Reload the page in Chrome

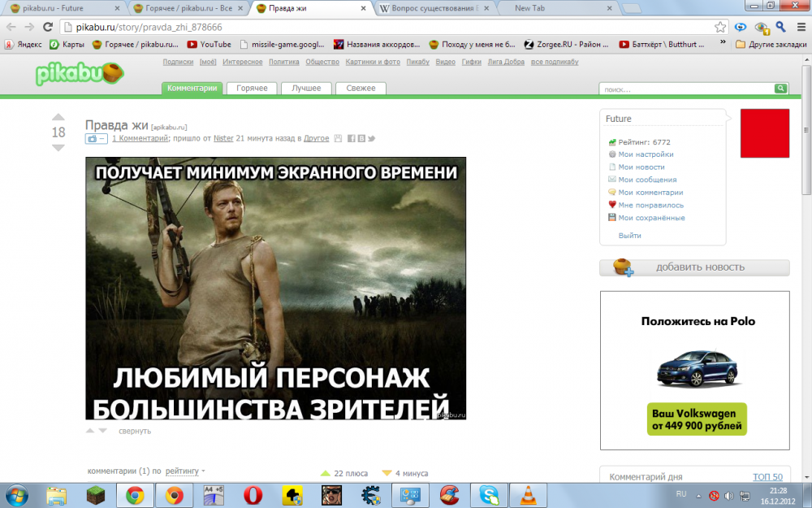[x=48, y=27]
